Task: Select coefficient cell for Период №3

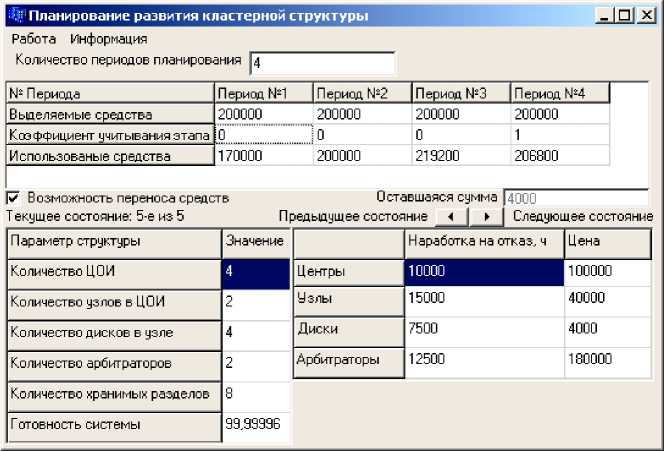Action: tap(461, 135)
